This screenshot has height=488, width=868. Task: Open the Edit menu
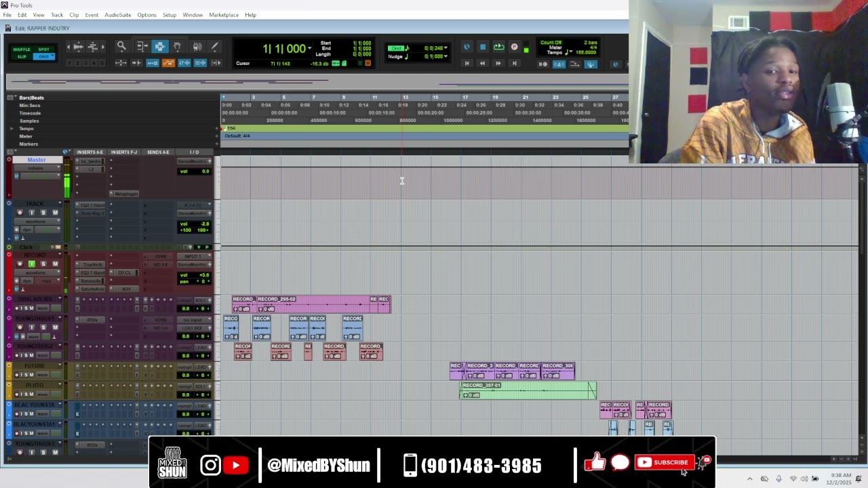[x=22, y=15]
